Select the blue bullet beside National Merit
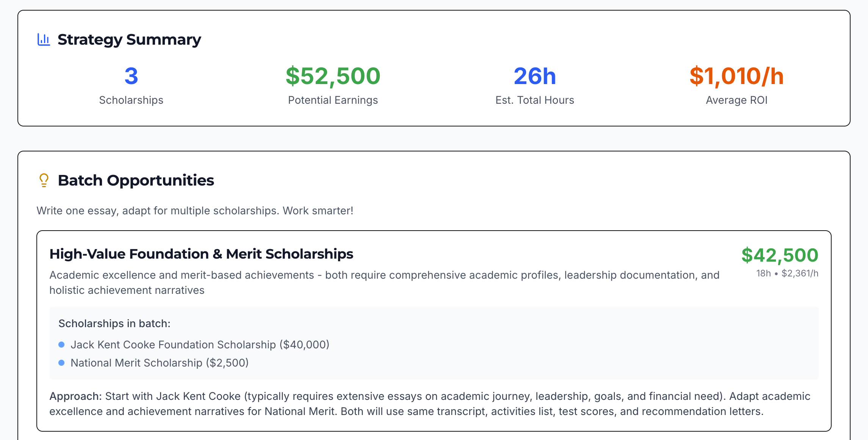The width and height of the screenshot is (868, 440). (62, 362)
